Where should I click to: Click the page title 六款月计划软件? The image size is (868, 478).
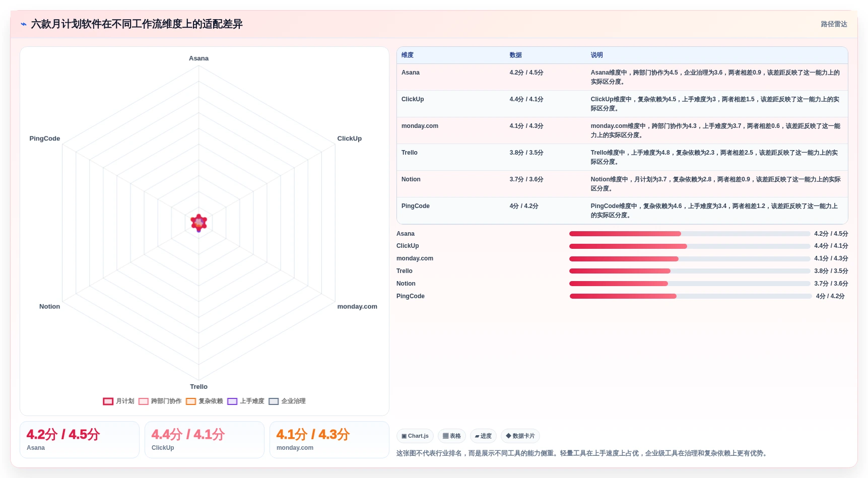pos(137,24)
